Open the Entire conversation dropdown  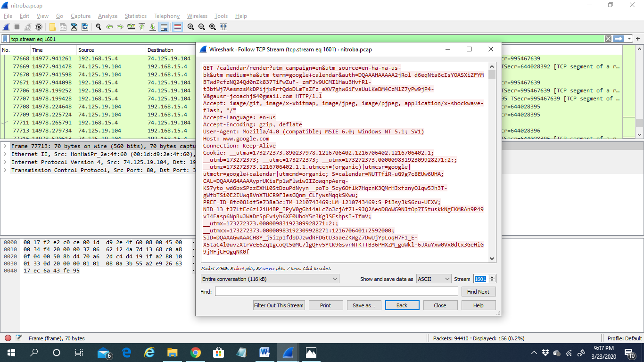pyautogui.click(x=270, y=279)
